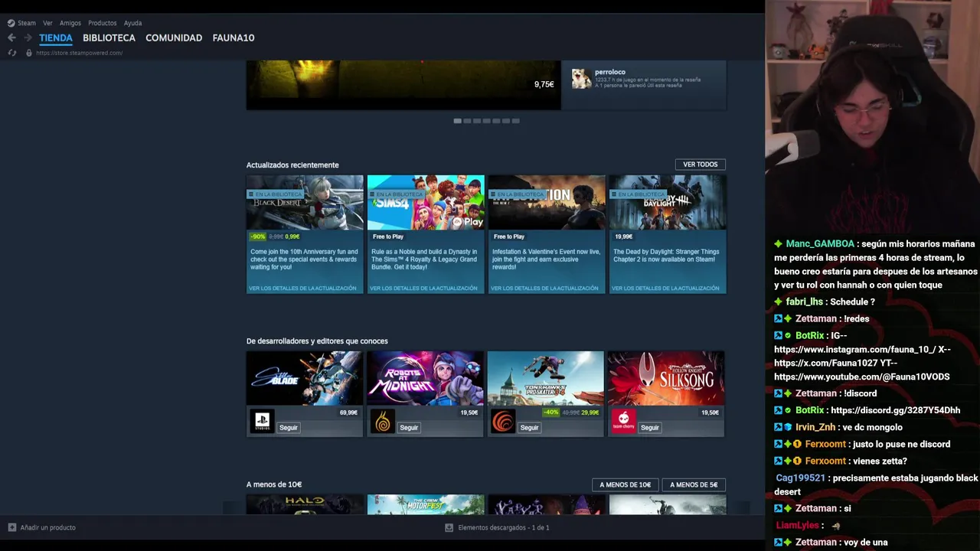Click the Añadir un producto label

click(48, 527)
